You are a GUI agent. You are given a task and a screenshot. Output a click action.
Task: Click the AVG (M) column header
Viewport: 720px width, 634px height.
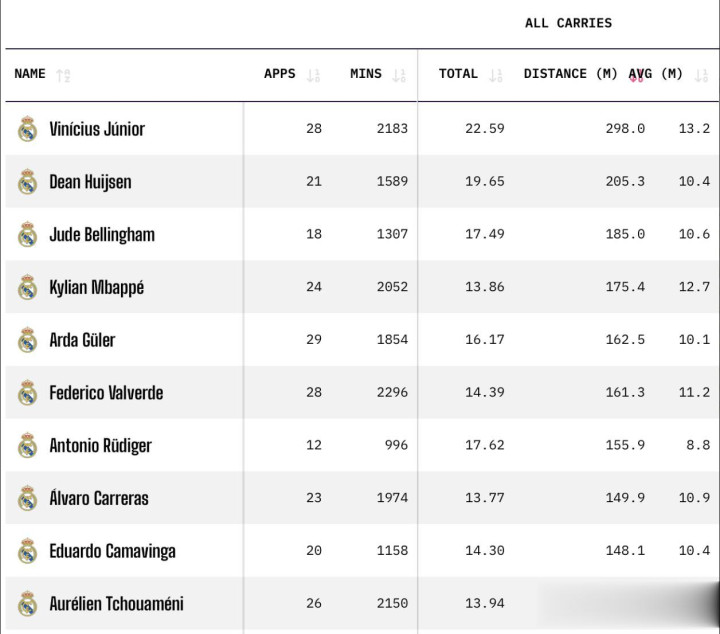click(655, 74)
